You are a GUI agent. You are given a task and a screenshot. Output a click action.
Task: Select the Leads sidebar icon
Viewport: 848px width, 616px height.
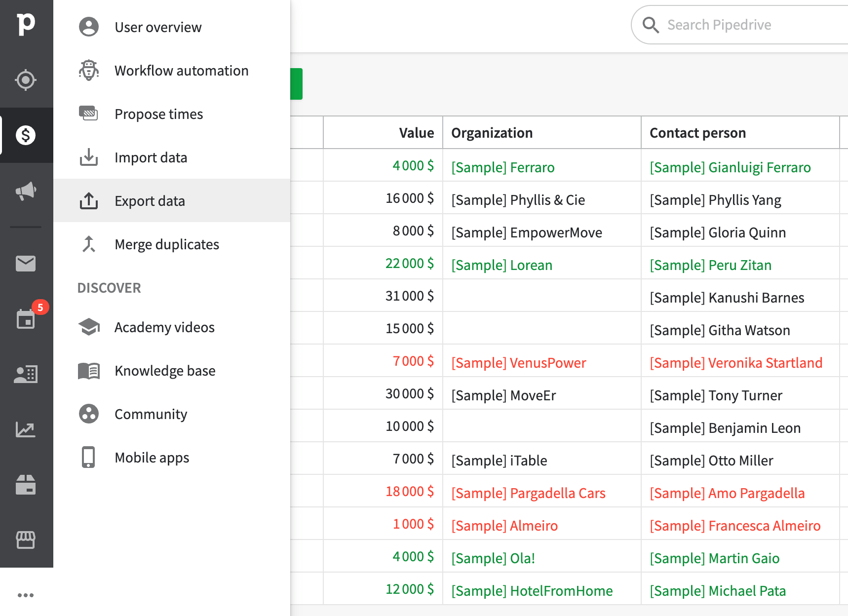(x=25, y=79)
